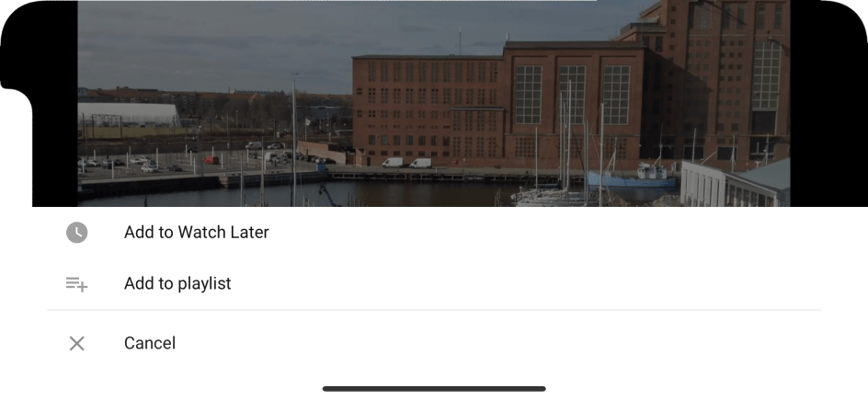Select the Add to Watch Later option
The width and height of the screenshot is (868, 400).
[x=434, y=233]
